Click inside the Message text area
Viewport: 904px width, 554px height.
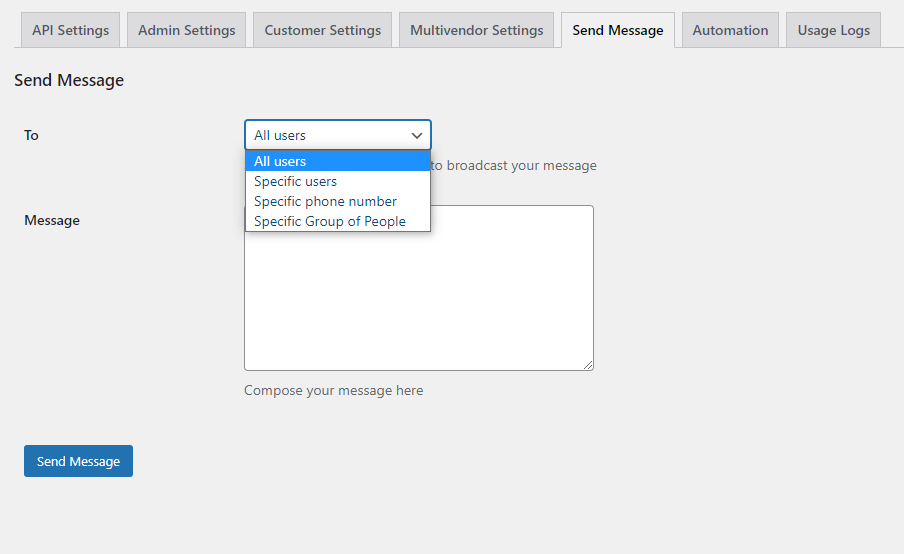click(418, 300)
